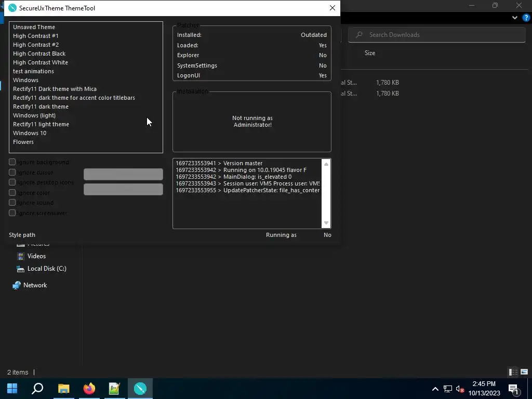Switch Explorer to details view icon
This screenshot has height=399, width=532.
[x=513, y=372]
